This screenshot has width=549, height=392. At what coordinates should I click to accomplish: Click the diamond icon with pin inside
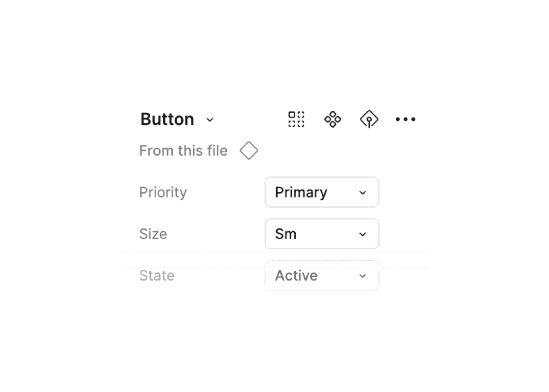(369, 119)
